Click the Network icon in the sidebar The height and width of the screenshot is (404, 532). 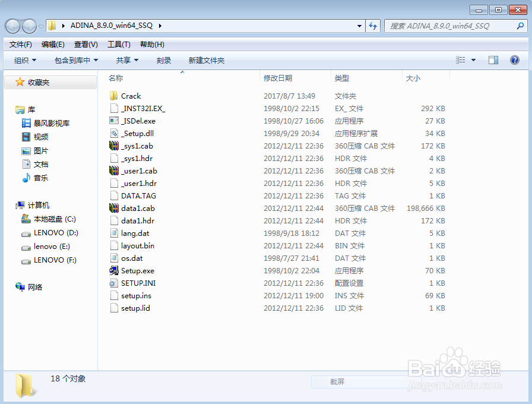point(20,287)
